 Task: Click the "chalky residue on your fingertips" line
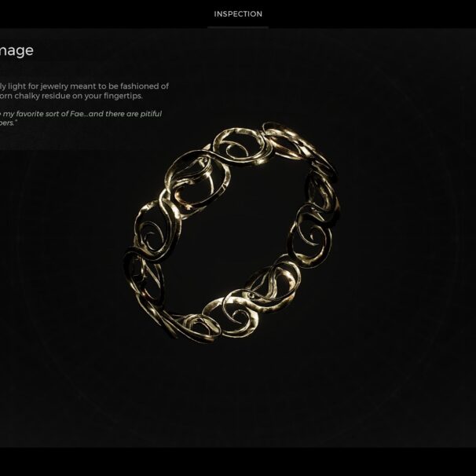click(x=71, y=96)
